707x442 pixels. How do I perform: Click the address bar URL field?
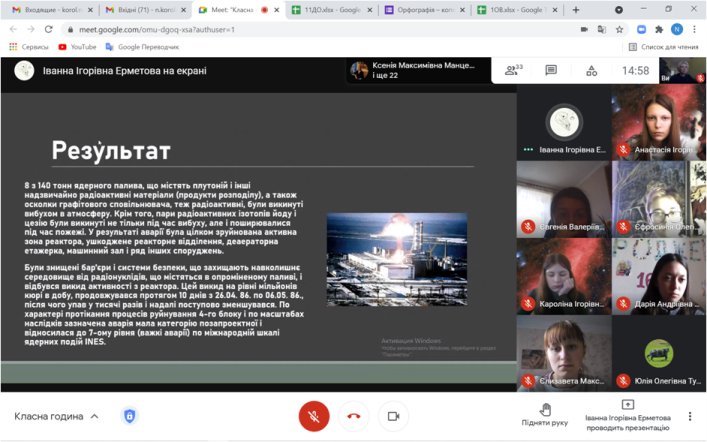tap(300, 29)
